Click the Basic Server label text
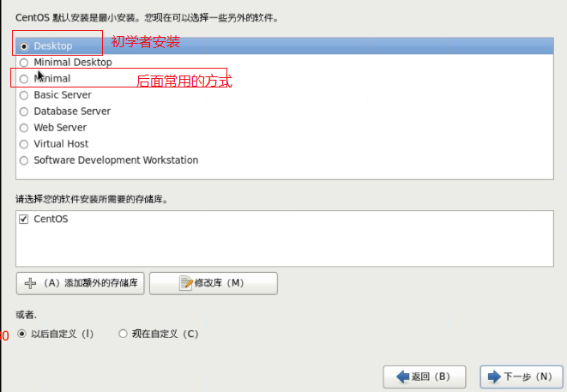 63,94
